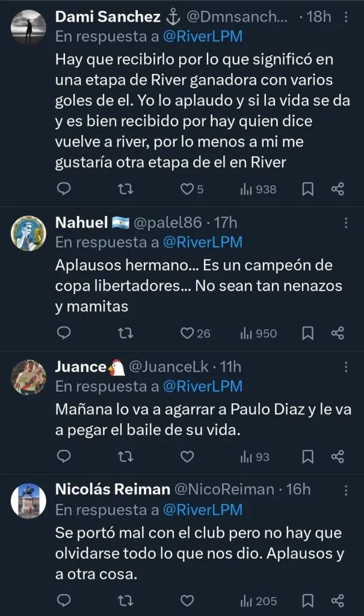This screenshot has height=616, width=364.
Task: Share Nahuel's tweet
Action: (338, 333)
